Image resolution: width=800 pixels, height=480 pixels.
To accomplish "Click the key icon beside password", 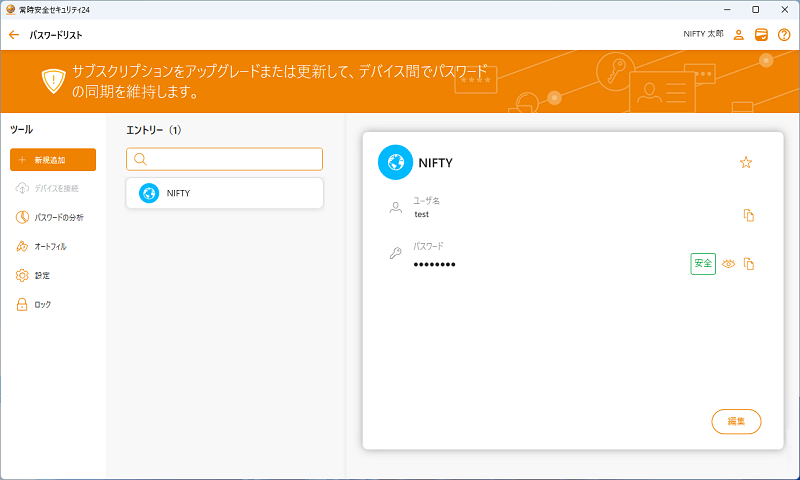I will click(x=395, y=252).
